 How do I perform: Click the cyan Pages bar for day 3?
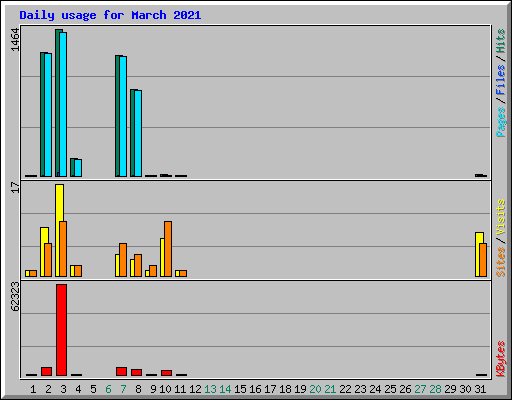pos(63,104)
